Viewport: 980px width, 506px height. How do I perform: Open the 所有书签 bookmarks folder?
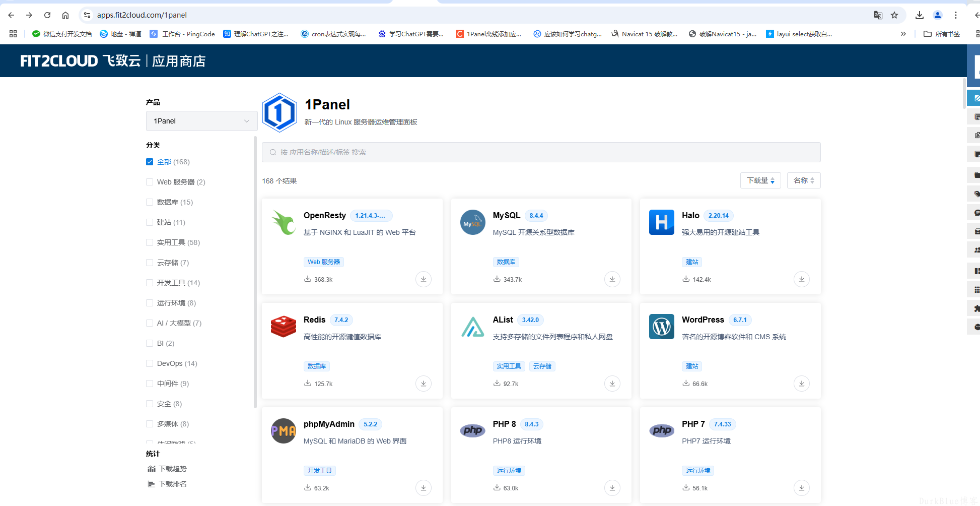[942, 34]
